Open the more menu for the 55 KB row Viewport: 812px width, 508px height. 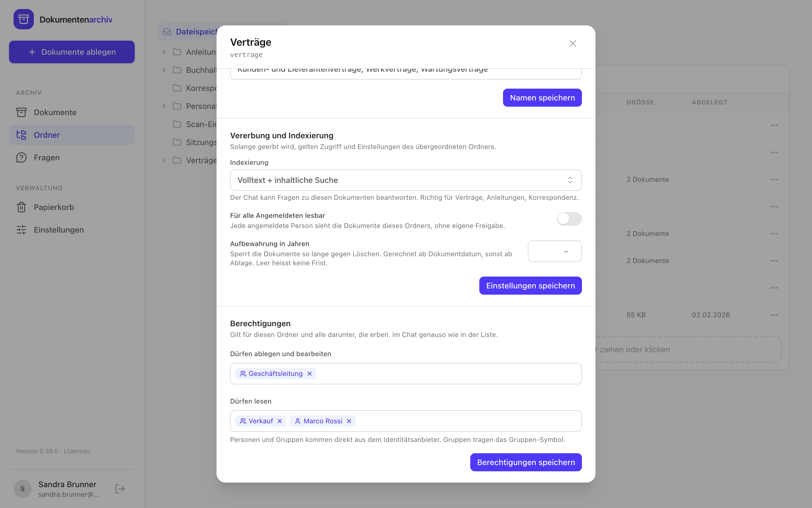774,315
